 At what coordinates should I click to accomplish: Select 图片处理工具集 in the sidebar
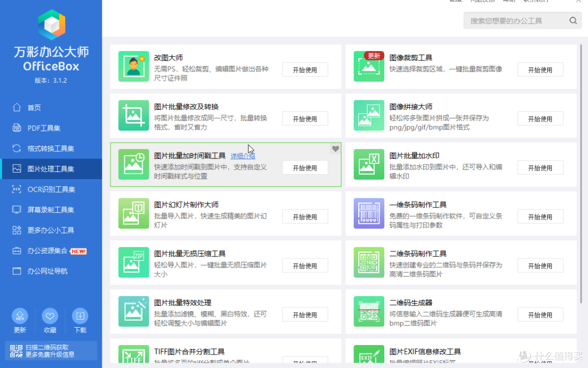(x=51, y=169)
